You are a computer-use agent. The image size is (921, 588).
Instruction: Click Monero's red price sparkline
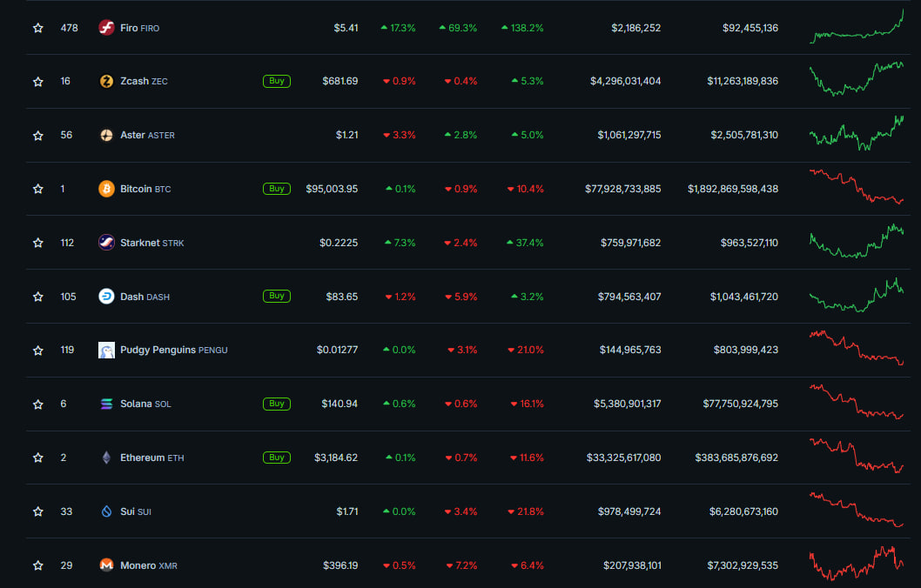coord(857,564)
